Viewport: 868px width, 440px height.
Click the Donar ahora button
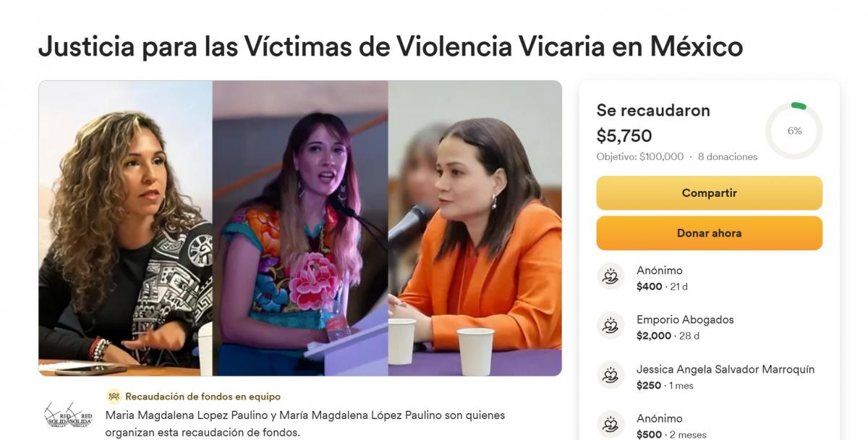[x=709, y=233]
